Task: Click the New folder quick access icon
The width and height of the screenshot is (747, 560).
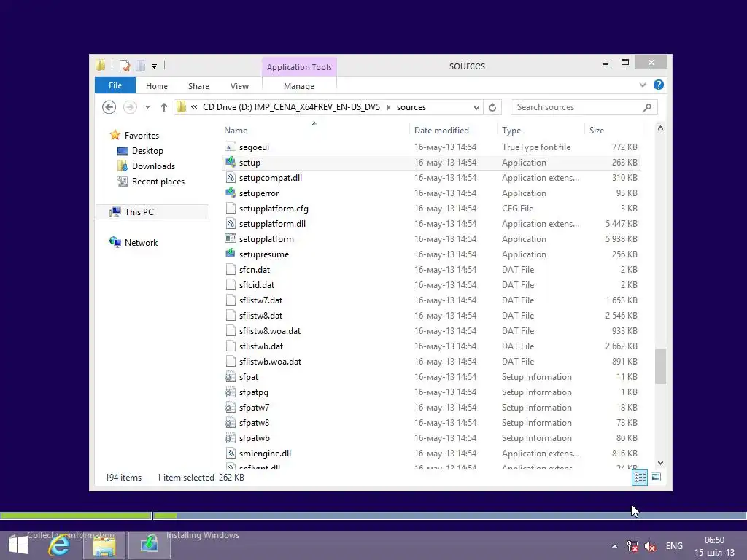Action: (141, 66)
